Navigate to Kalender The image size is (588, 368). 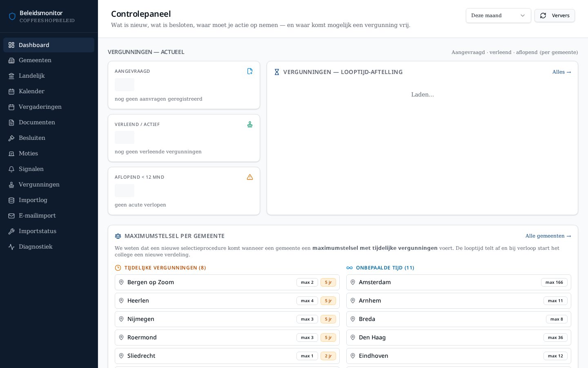click(x=49, y=92)
